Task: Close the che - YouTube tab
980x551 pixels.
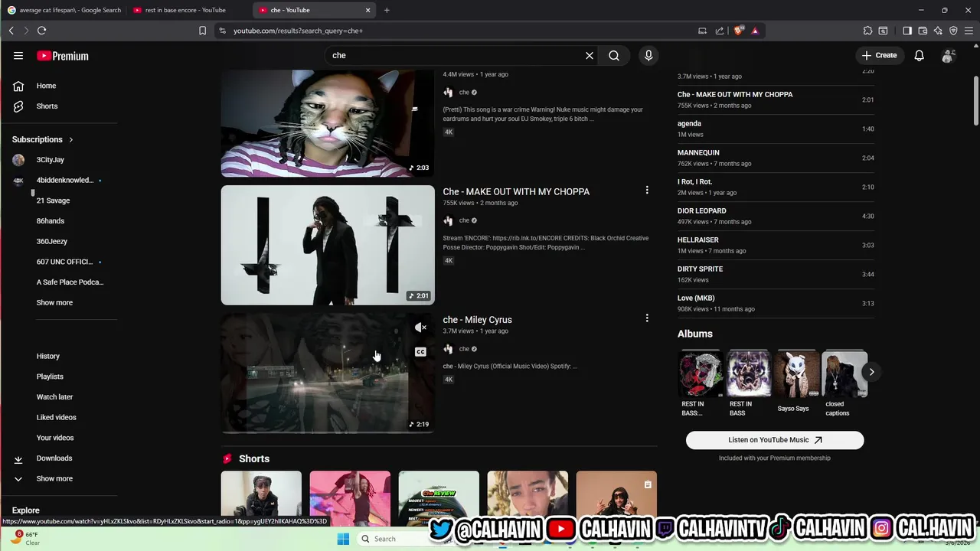Action: (x=367, y=10)
